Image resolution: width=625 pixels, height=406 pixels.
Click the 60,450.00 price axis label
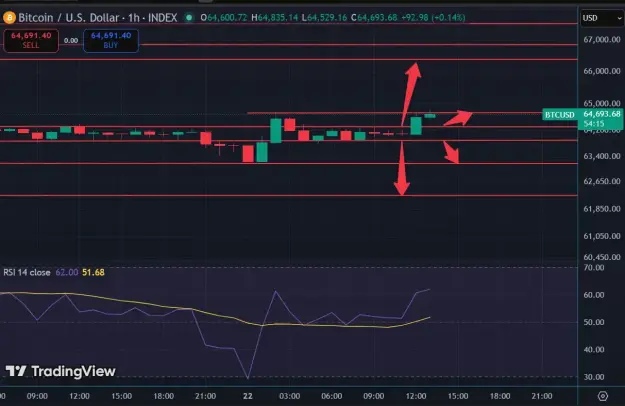pos(602,257)
